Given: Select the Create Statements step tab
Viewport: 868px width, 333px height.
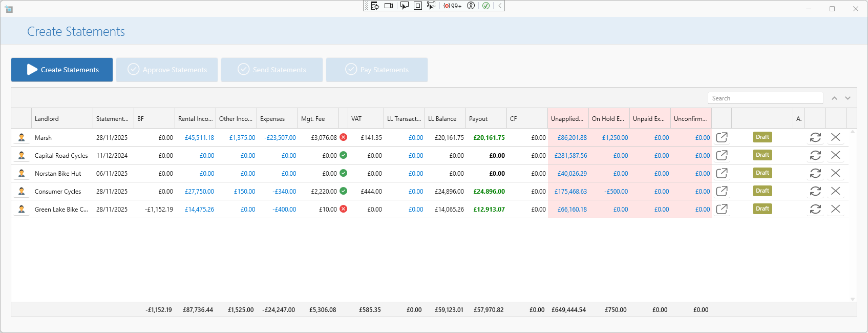Looking at the screenshot, I should point(62,70).
